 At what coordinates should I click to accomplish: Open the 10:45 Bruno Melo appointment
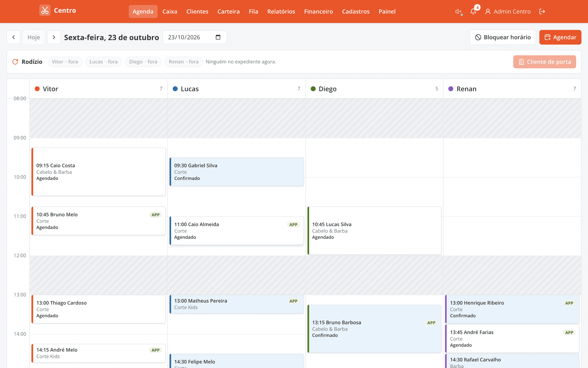click(x=98, y=221)
